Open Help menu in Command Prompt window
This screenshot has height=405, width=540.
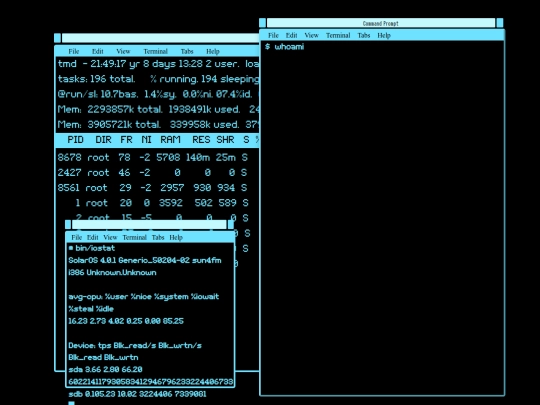(x=384, y=35)
